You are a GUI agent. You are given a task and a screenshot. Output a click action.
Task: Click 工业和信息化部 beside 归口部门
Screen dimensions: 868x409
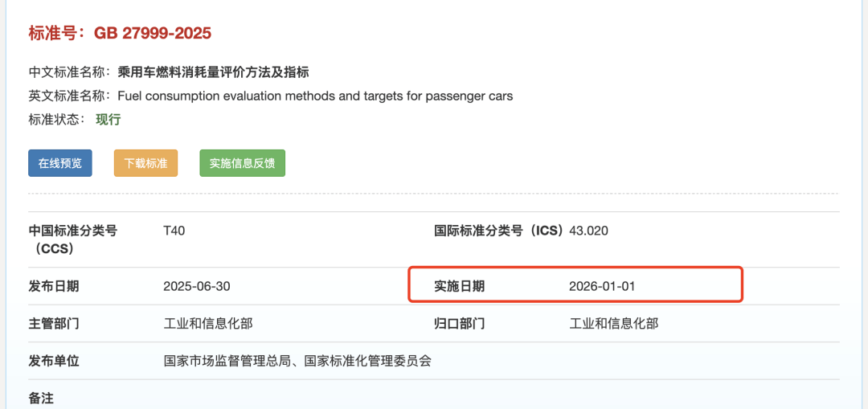point(614,324)
